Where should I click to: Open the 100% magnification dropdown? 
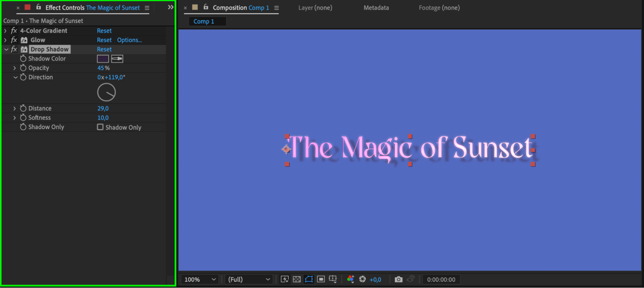click(x=200, y=279)
